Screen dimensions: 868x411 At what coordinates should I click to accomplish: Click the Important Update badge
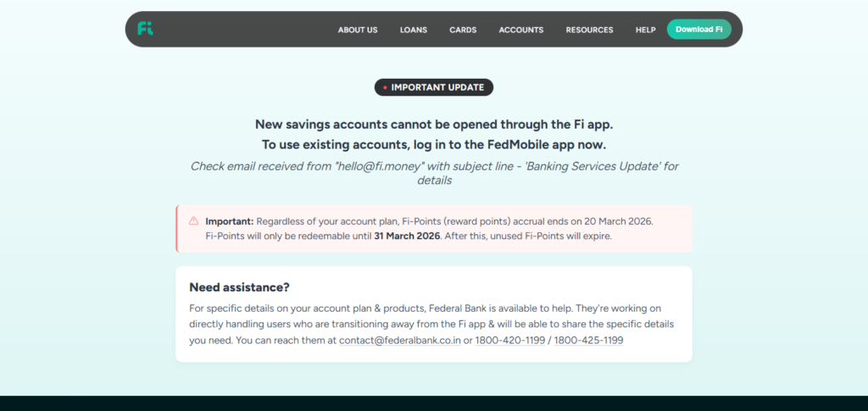coord(434,87)
